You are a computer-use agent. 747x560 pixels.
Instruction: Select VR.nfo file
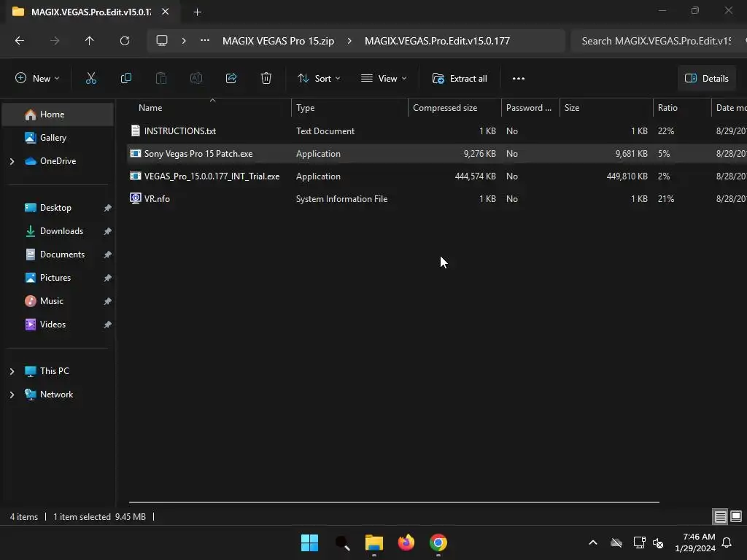[158, 199]
